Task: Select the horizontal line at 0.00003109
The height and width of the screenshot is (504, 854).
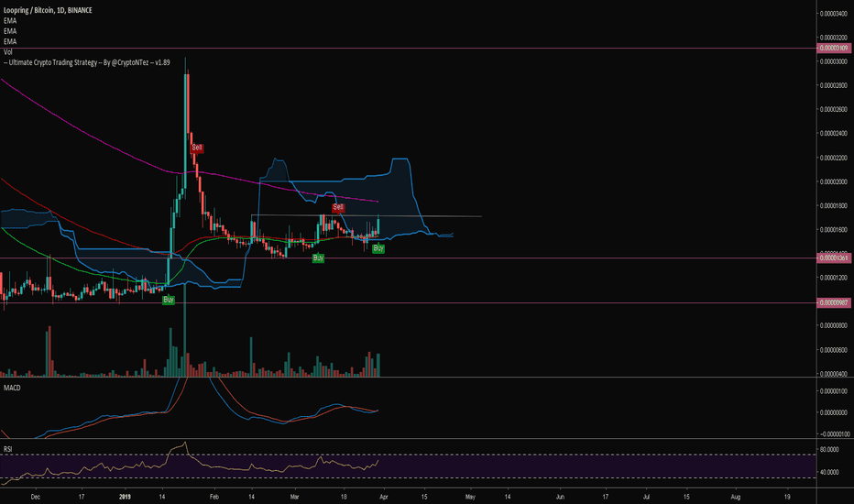Action: pos(409,49)
